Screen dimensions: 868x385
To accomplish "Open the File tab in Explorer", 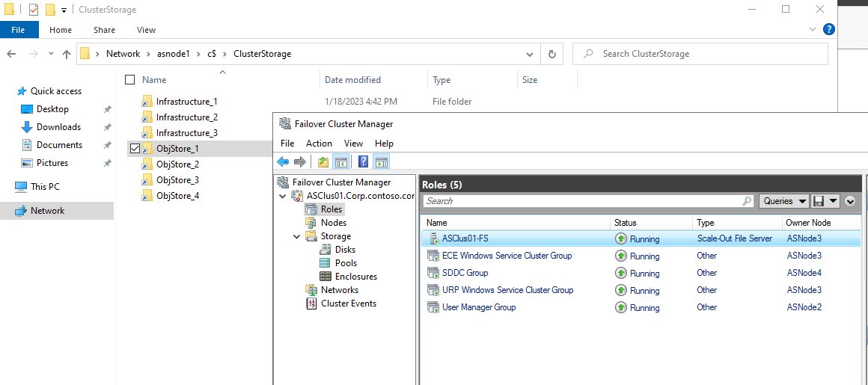I will coord(18,30).
